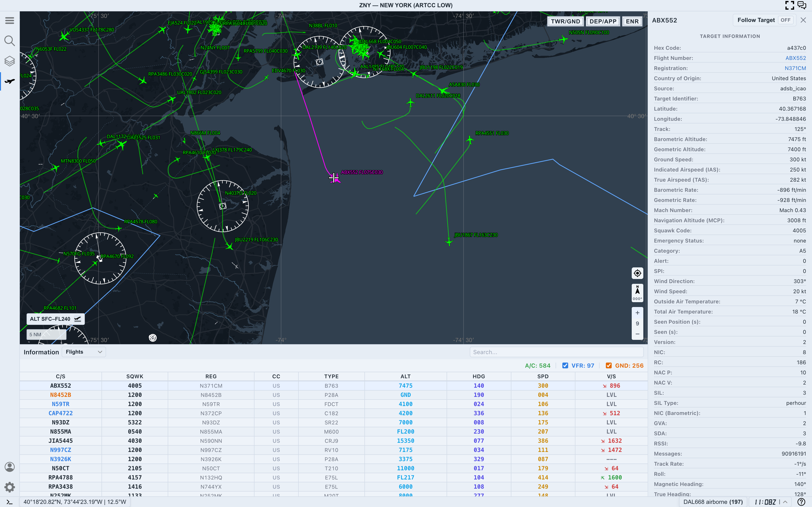Image resolution: width=812 pixels, height=507 pixels.
Task: Sort table by SPD column header
Action: (543, 377)
